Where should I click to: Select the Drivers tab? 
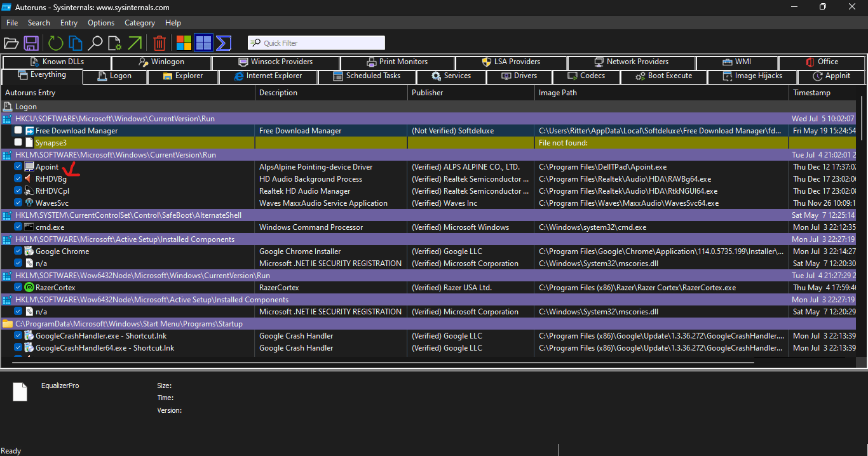tap(519, 76)
